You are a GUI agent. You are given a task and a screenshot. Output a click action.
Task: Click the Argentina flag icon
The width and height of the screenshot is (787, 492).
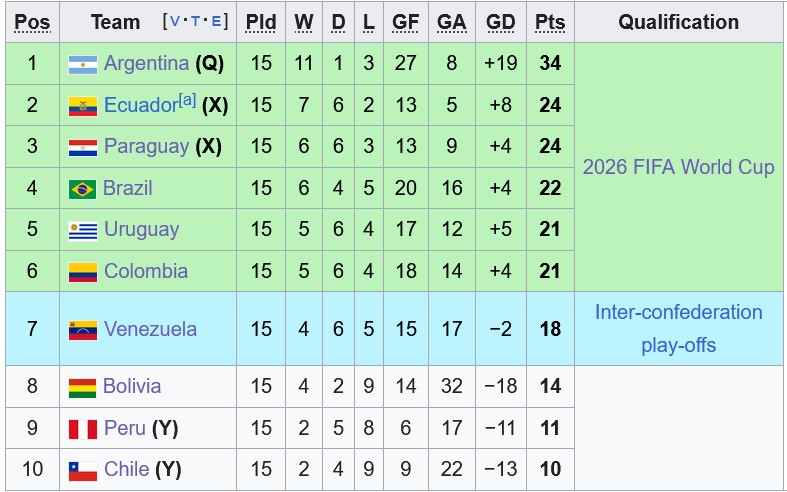tap(82, 64)
